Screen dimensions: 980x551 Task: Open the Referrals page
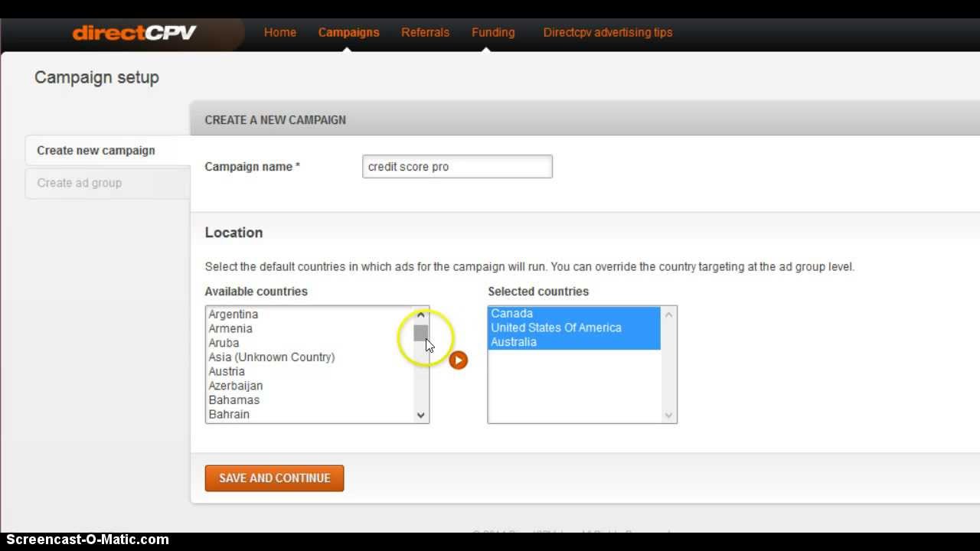click(x=425, y=32)
